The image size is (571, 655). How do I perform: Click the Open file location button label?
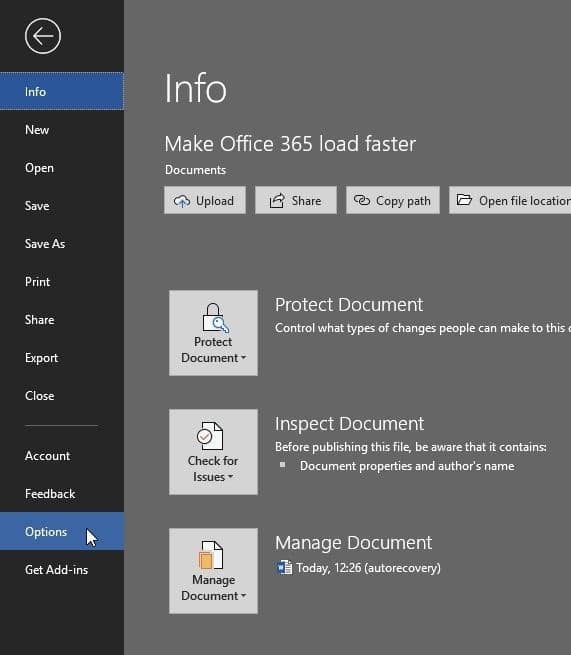525,201
